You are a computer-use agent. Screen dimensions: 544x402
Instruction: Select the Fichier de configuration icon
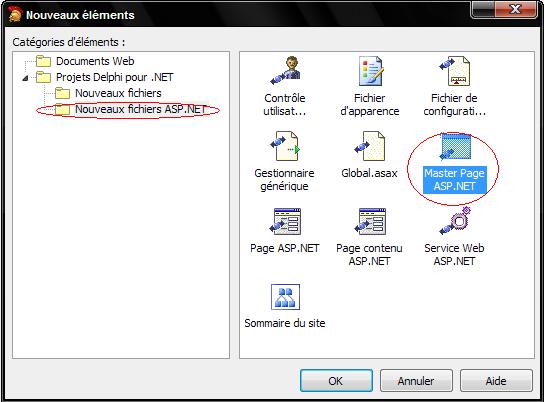[x=454, y=71]
